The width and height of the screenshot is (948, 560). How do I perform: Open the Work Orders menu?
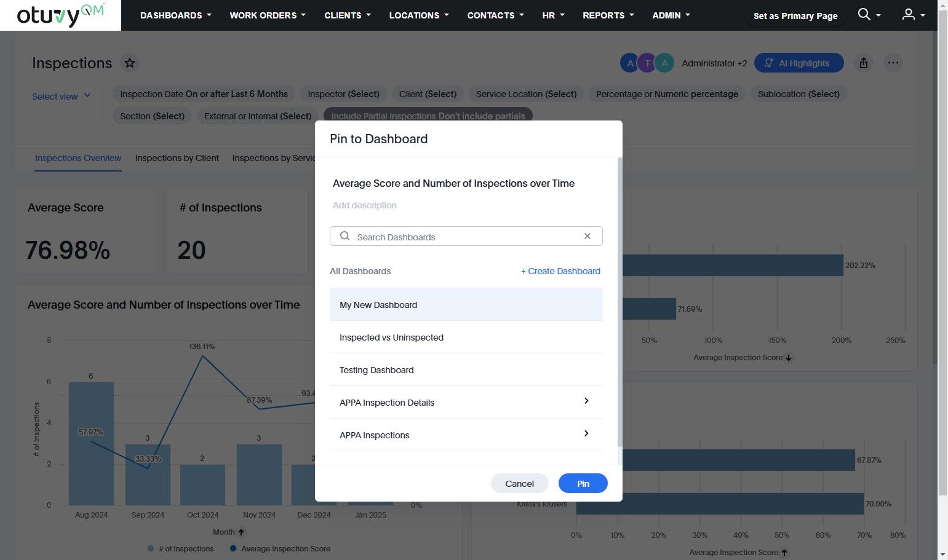(x=268, y=15)
